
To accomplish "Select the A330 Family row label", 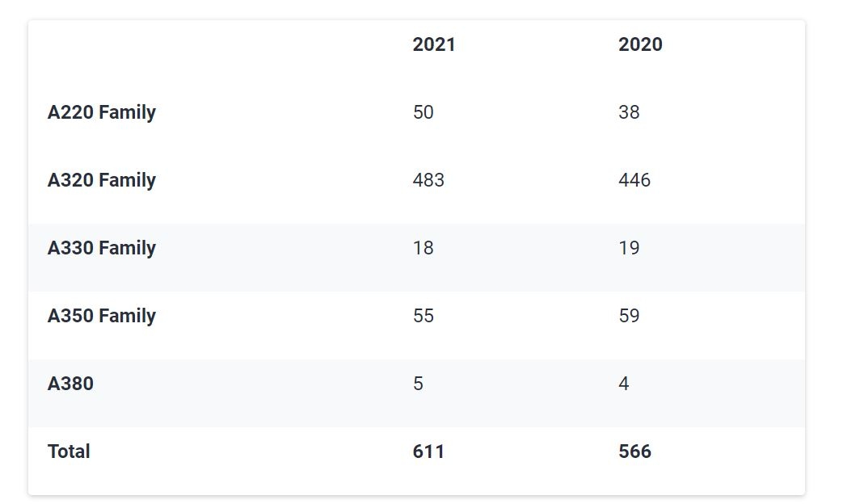I will (102, 248).
